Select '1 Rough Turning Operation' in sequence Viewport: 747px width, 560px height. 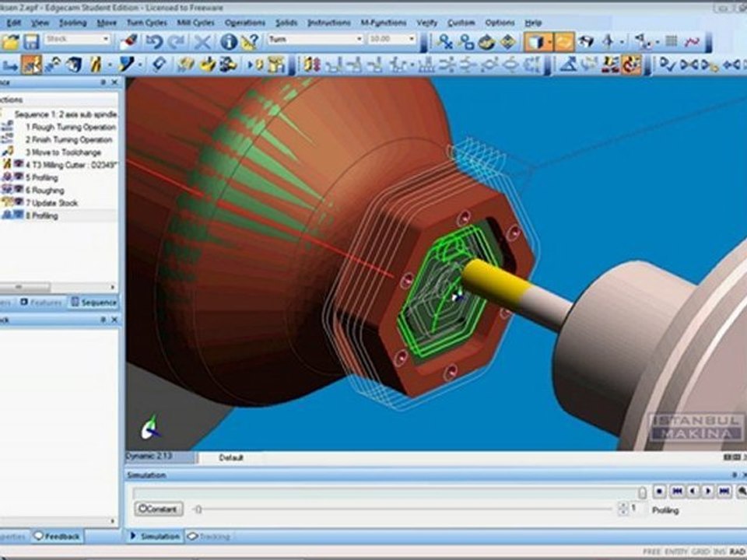70,127
